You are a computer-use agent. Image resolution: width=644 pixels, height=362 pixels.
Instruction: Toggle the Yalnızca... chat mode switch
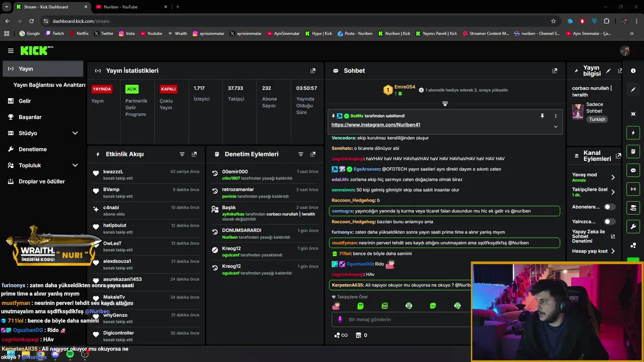coord(609,221)
